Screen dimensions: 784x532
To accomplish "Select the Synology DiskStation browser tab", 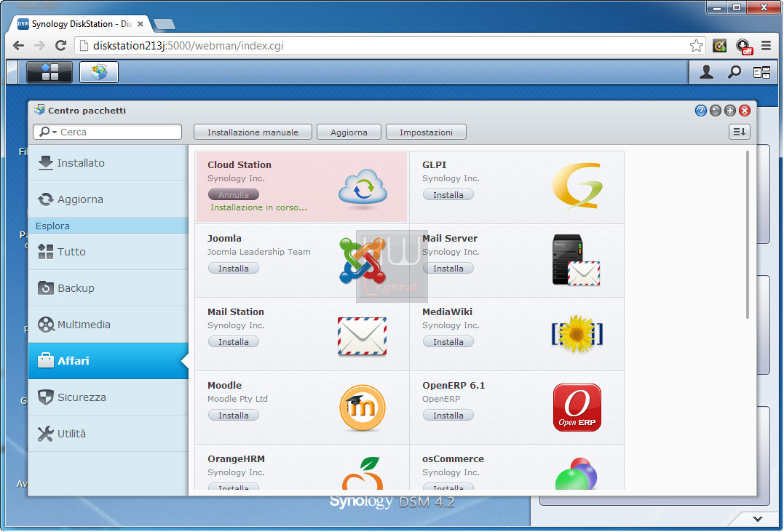I will point(80,23).
